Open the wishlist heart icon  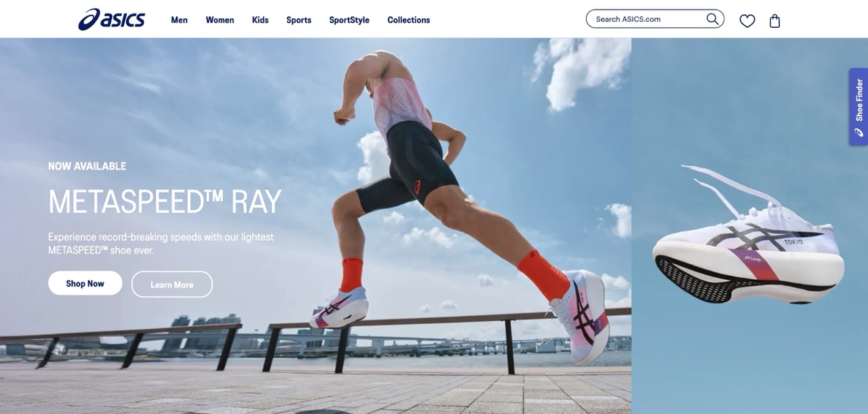(x=747, y=20)
